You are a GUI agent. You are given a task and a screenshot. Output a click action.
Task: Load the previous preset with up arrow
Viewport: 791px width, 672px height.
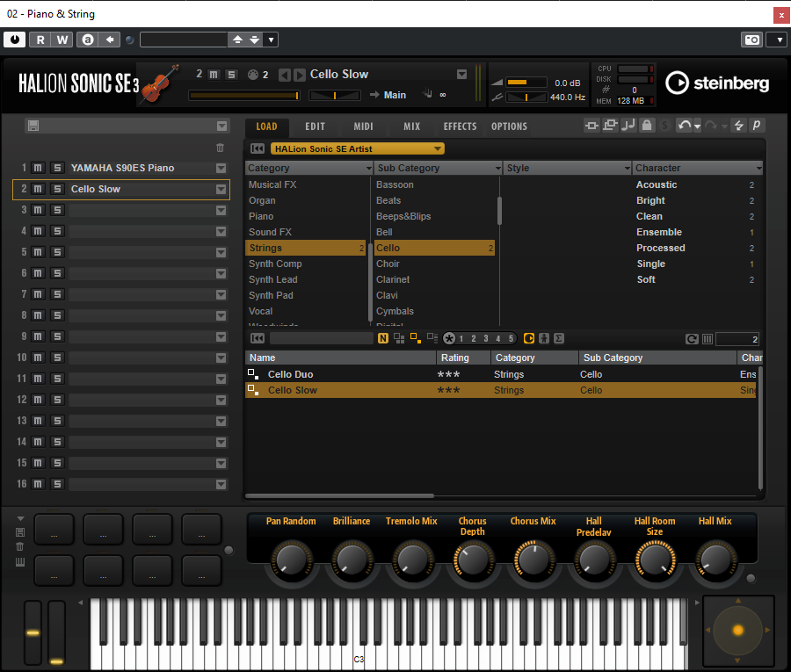(x=237, y=40)
